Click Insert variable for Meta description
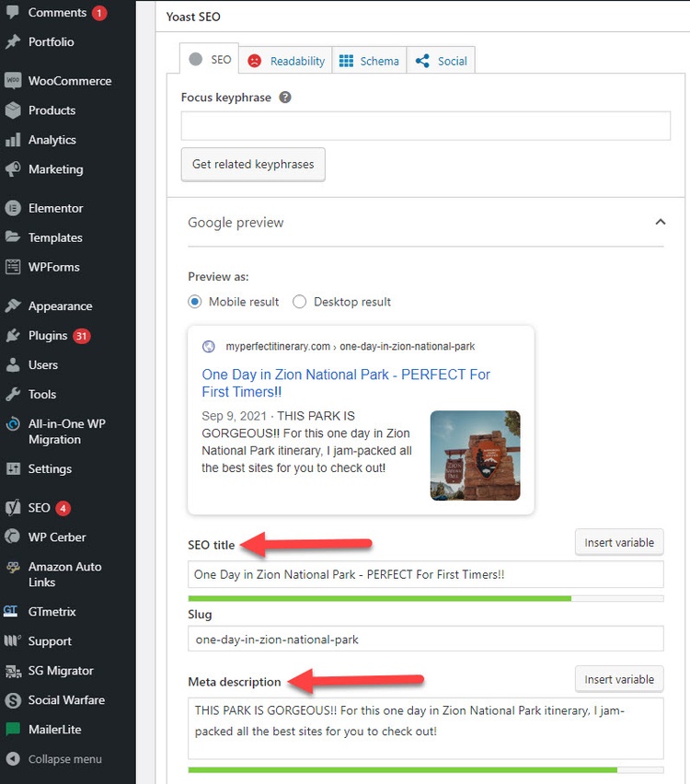The width and height of the screenshot is (690, 784). [619, 679]
